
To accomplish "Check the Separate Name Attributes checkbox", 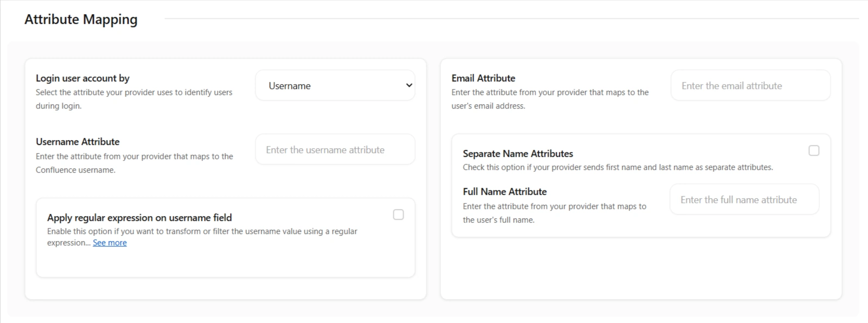I will [814, 150].
